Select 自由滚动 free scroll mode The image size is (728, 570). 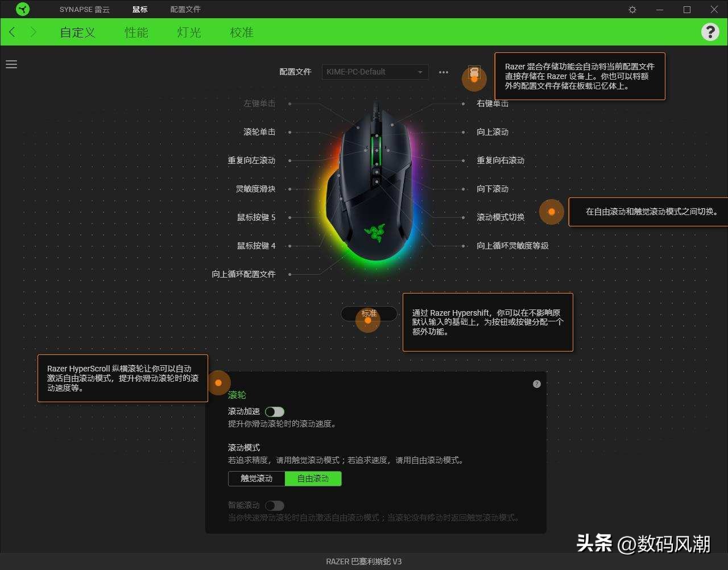pyautogui.click(x=312, y=478)
